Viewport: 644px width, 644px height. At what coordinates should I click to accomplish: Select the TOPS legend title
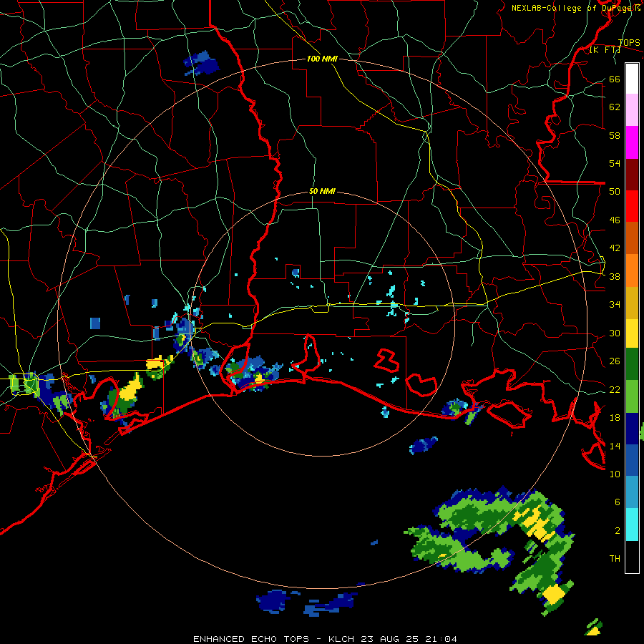point(629,43)
